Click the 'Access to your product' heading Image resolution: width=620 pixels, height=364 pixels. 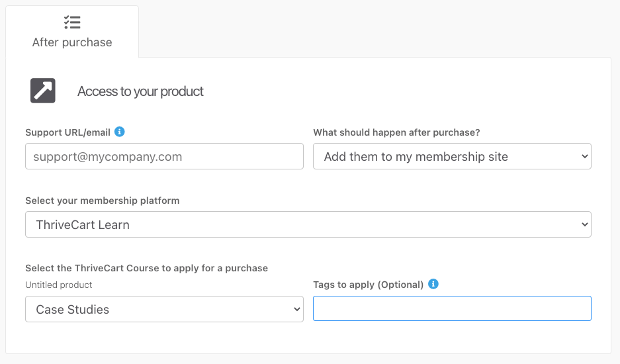tap(140, 91)
